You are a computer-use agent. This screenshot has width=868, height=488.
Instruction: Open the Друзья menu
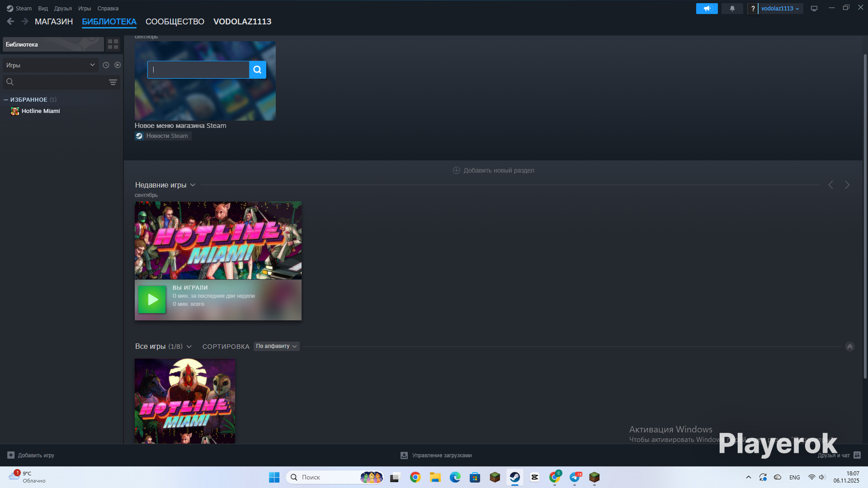click(x=63, y=8)
